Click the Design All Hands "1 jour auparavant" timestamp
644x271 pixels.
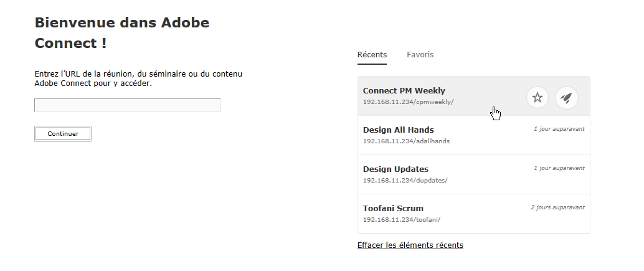click(559, 129)
